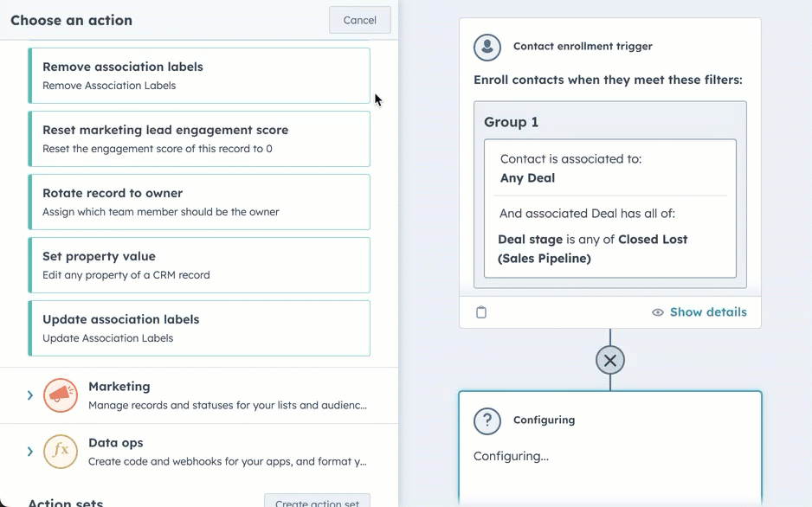This screenshot has height=507, width=812.
Task: Click the X circle on workflow connector
Action: point(610,360)
